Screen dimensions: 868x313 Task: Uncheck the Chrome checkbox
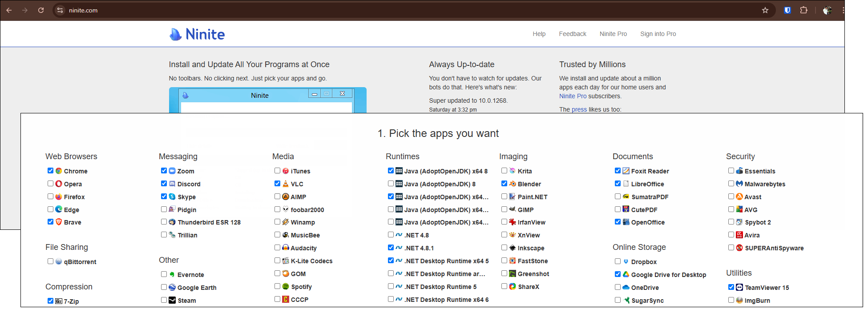50,171
